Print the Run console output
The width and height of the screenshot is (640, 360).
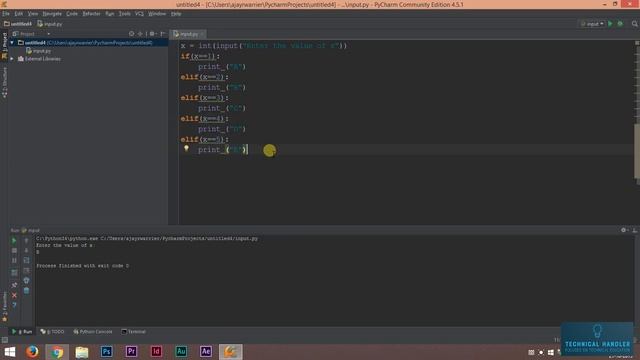[26, 280]
